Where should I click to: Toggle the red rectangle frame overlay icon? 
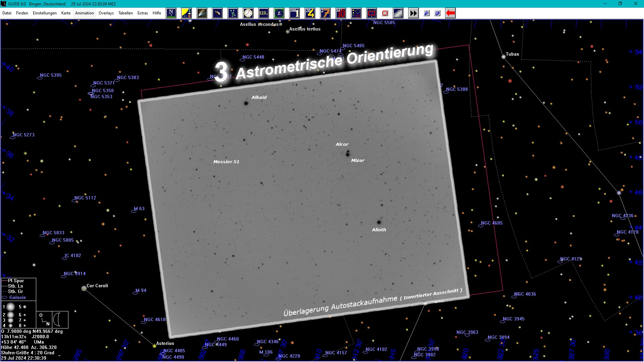(372, 13)
